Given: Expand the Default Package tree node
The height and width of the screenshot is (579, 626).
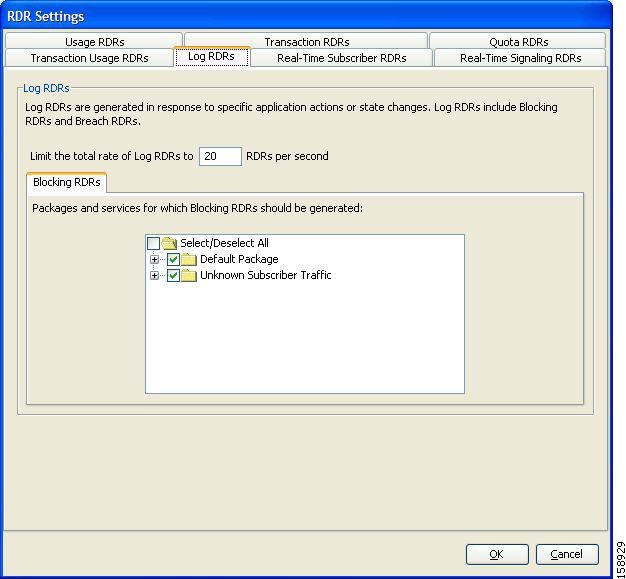Looking at the screenshot, I should coord(155,260).
